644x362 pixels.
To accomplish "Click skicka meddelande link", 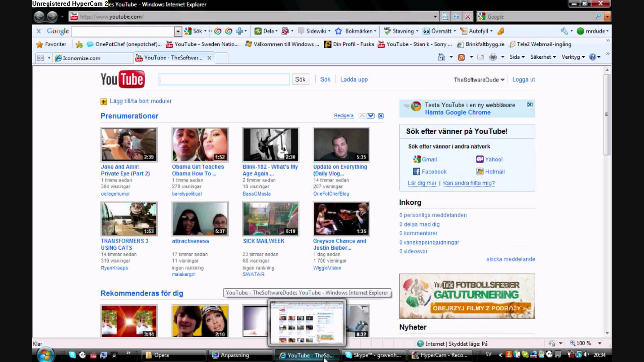I will [511, 259].
